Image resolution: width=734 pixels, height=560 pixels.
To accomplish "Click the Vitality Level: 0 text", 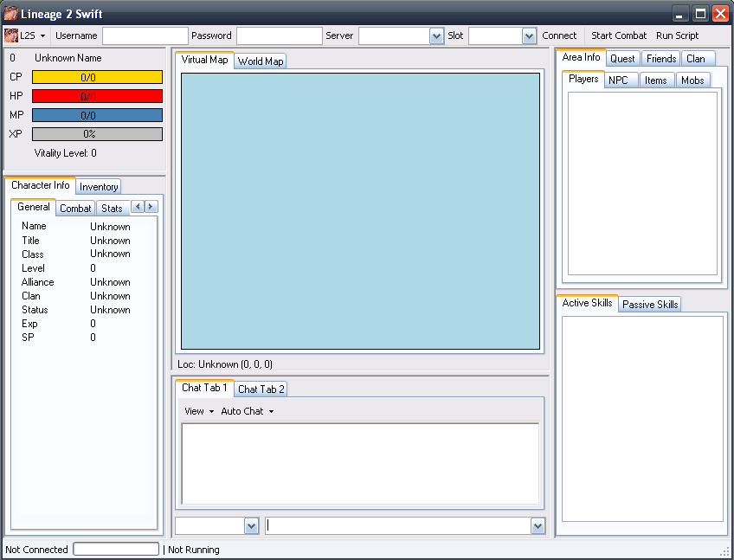I will (x=66, y=153).
